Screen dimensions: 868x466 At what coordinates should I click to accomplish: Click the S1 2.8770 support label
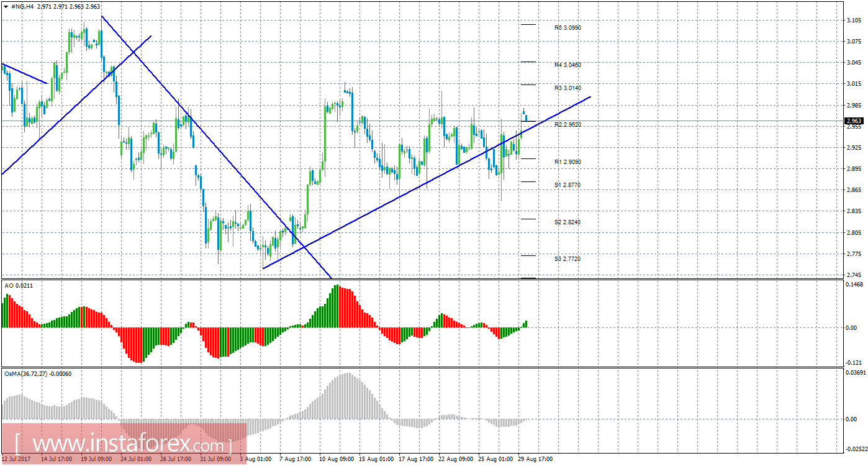point(567,185)
